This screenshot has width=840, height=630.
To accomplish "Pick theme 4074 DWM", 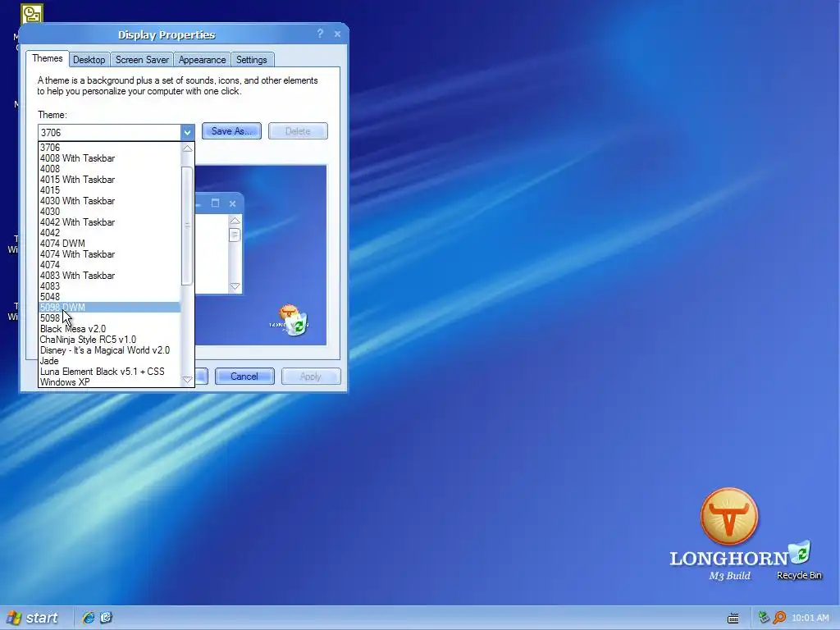I will click(x=110, y=243).
